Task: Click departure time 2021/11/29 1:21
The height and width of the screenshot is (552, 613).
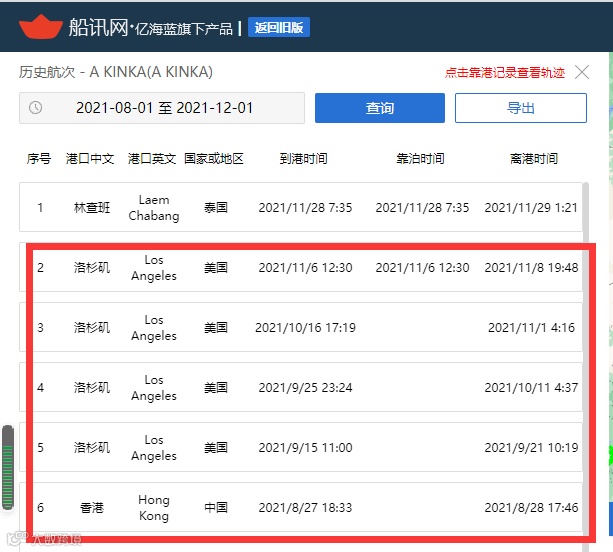Action: (x=531, y=208)
